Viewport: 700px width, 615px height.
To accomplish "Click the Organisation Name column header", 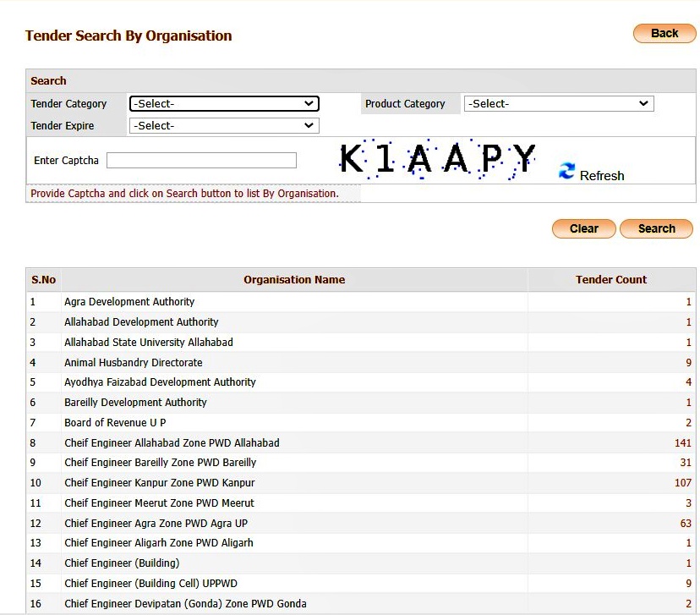I will pos(294,280).
